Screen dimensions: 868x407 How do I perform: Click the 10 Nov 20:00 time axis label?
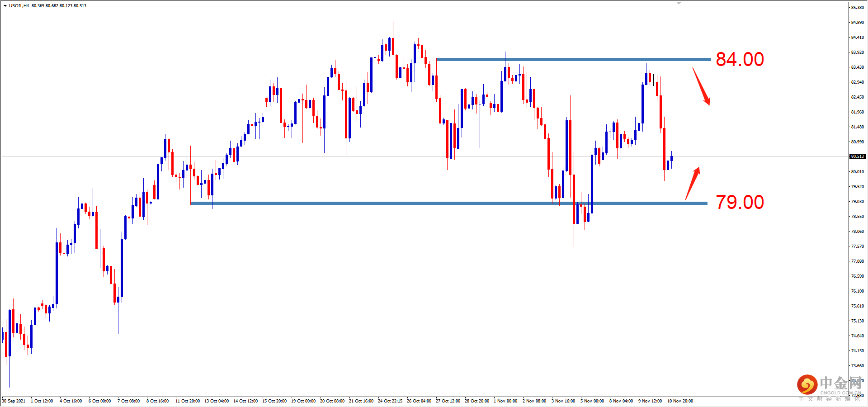point(680,401)
